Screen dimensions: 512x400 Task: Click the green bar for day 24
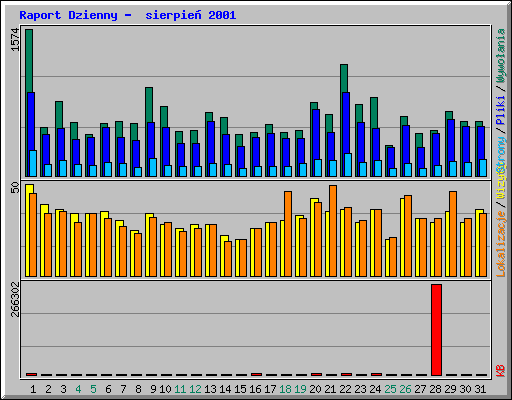tap(374, 113)
